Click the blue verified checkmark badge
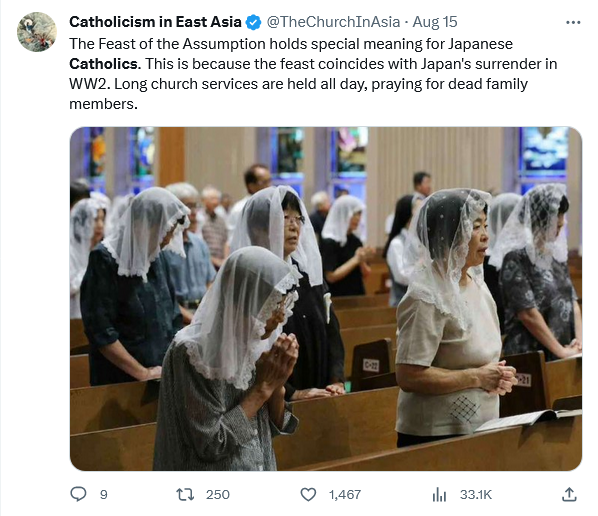This screenshot has width=598, height=516. click(253, 23)
